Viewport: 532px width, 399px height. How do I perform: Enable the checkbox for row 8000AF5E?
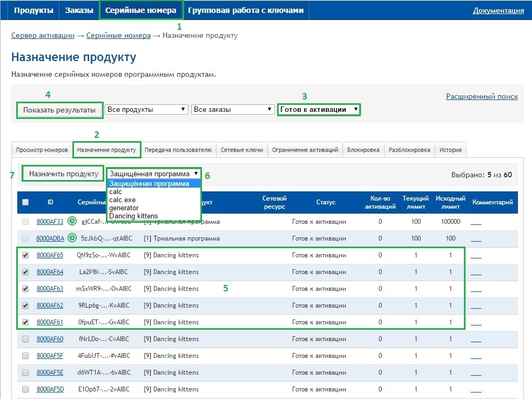tap(25, 373)
